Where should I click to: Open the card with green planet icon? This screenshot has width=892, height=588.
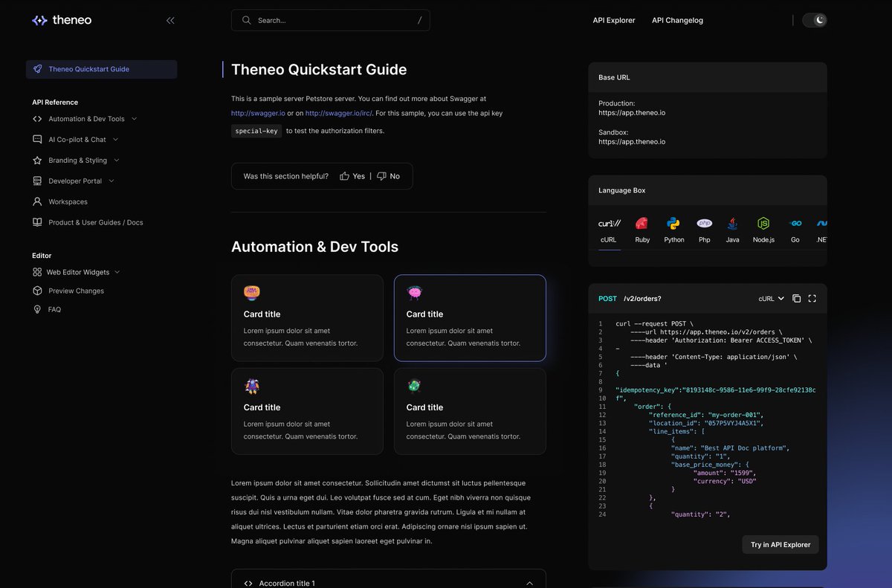pos(470,411)
